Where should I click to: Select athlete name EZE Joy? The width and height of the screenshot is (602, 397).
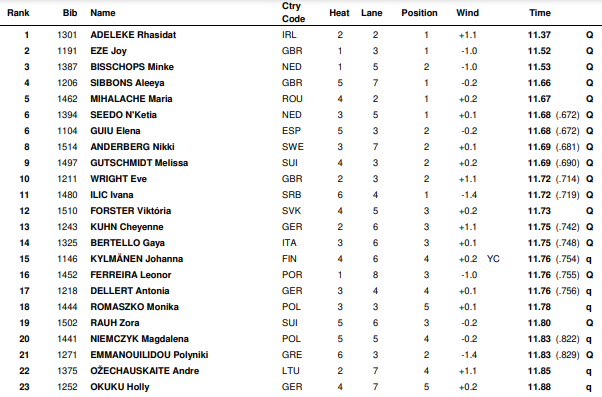pyautogui.click(x=108, y=51)
